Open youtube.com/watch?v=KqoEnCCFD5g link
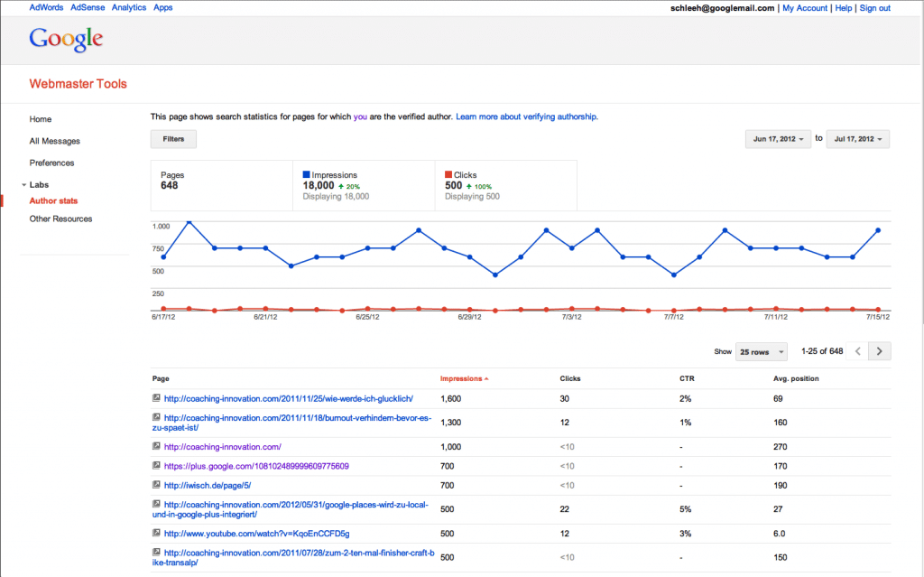The width and height of the screenshot is (924, 577). (257, 534)
